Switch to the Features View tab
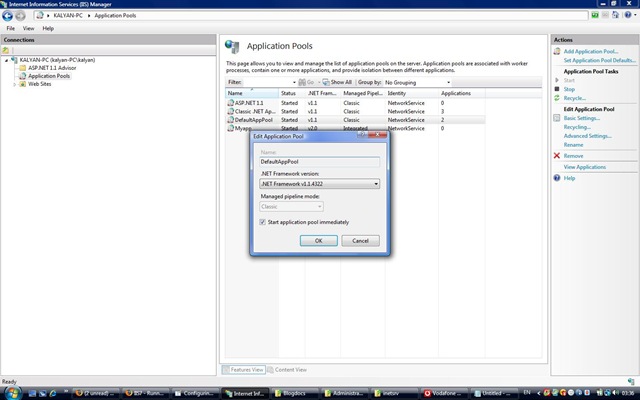The width and height of the screenshot is (640, 400). (244, 370)
